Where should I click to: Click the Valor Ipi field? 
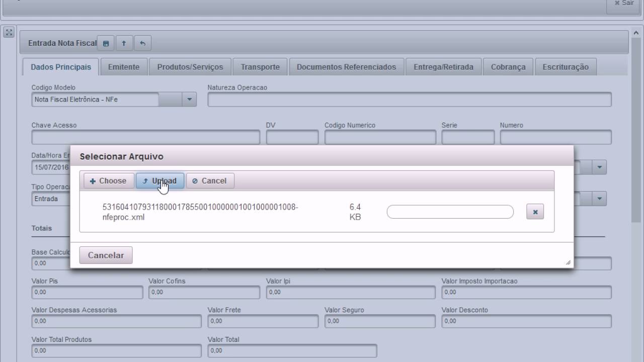351,292
